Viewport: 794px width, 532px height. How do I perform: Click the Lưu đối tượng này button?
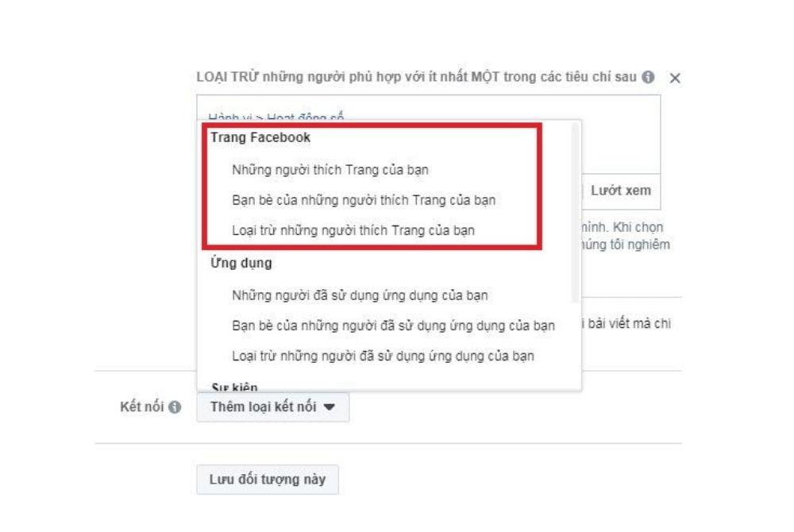(x=268, y=480)
